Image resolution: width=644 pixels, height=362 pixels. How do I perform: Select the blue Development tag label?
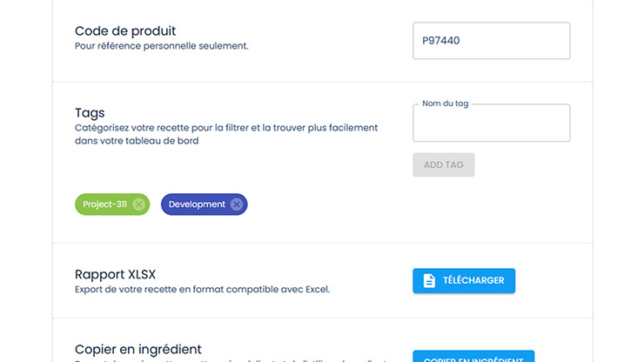pos(197,204)
